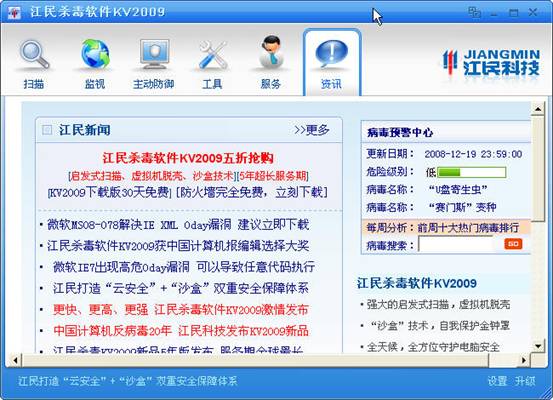This screenshot has height=400, width=553.
Task: Open the 5年超长服务期 link
Action: click(x=273, y=175)
